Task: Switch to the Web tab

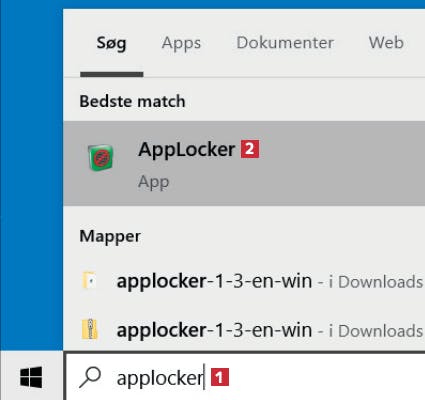Action: [x=386, y=43]
